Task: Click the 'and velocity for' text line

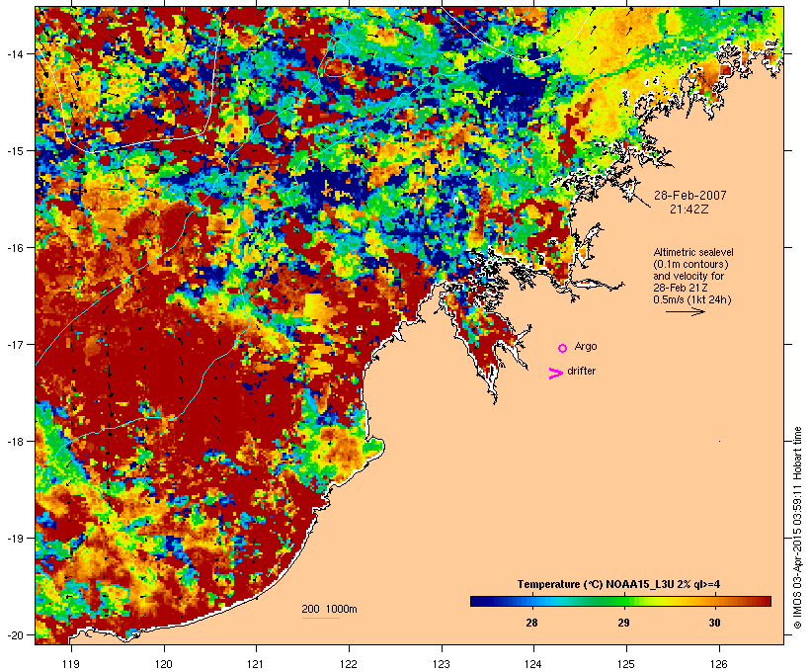Action: click(688, 276)
